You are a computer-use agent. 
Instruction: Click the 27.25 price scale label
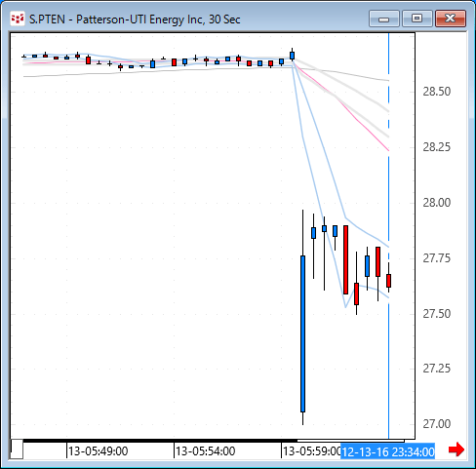point(436,369)
